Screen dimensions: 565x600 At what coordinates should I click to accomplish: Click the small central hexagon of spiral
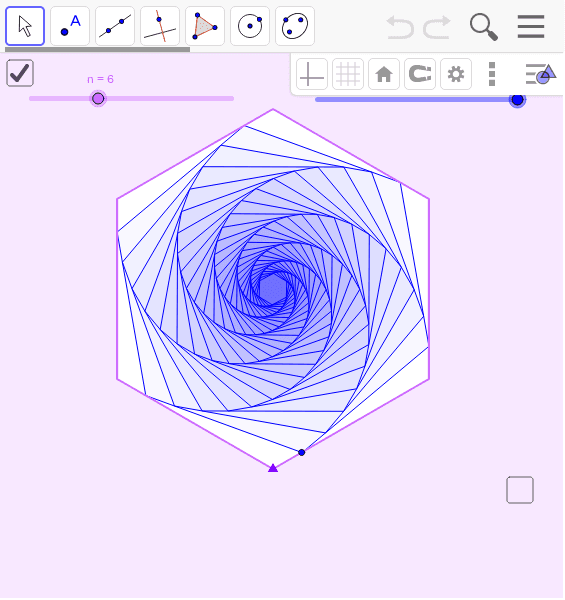pyautogui.click(x=273, y=289)
